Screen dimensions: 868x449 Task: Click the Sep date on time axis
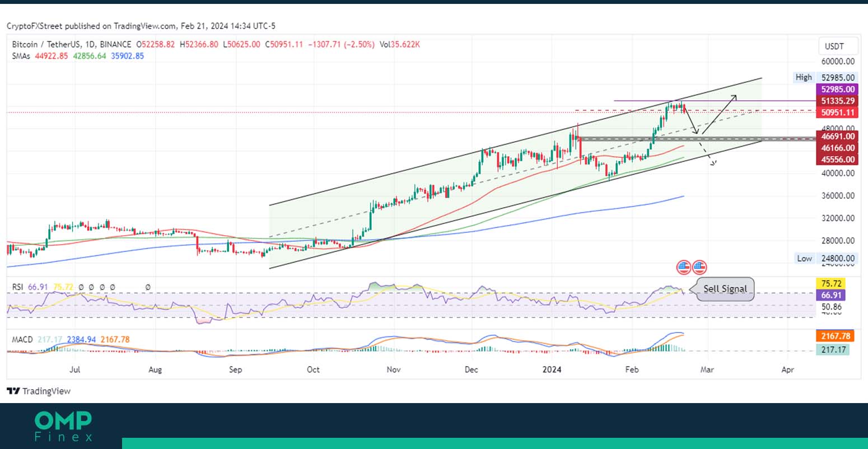(x=236, y=370)
